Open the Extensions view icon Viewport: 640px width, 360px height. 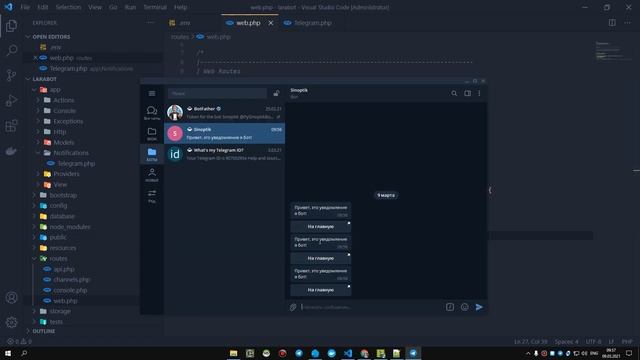[11, 126]
